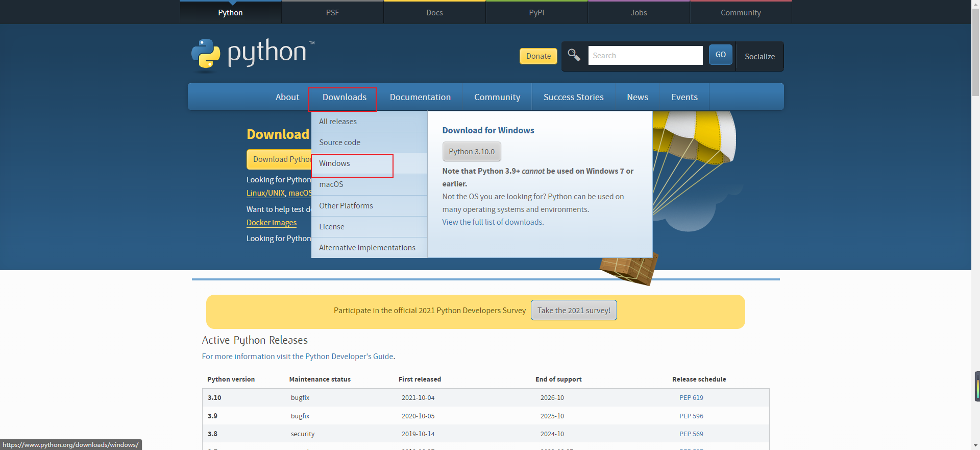Image resolution: width=980 pixels, height=450 pixels.
Task: Choose macOS in Downloads menu
Action: click(x=369, y=184)
